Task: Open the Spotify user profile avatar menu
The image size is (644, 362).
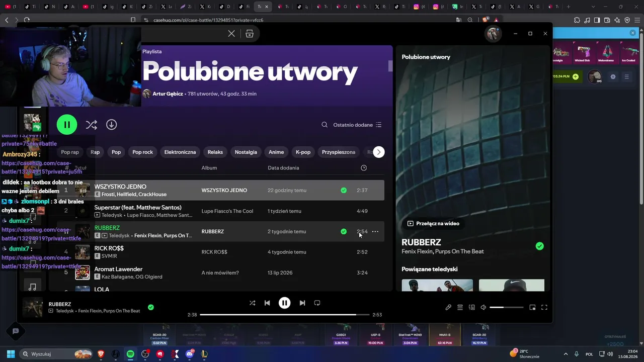Action: [493, 34]
